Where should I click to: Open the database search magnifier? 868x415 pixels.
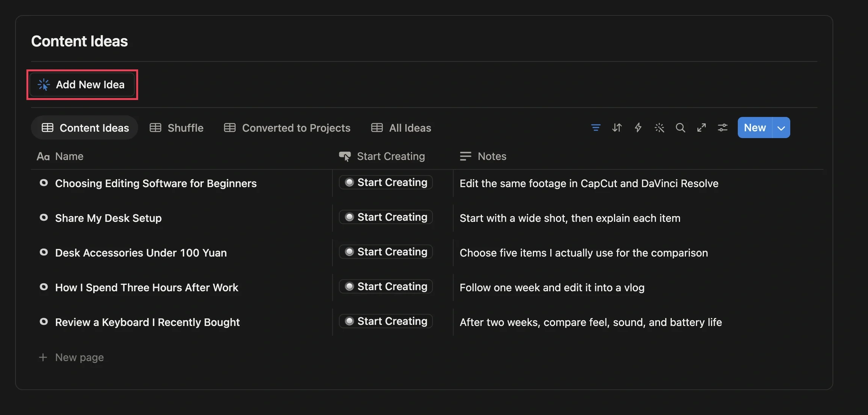680,128
